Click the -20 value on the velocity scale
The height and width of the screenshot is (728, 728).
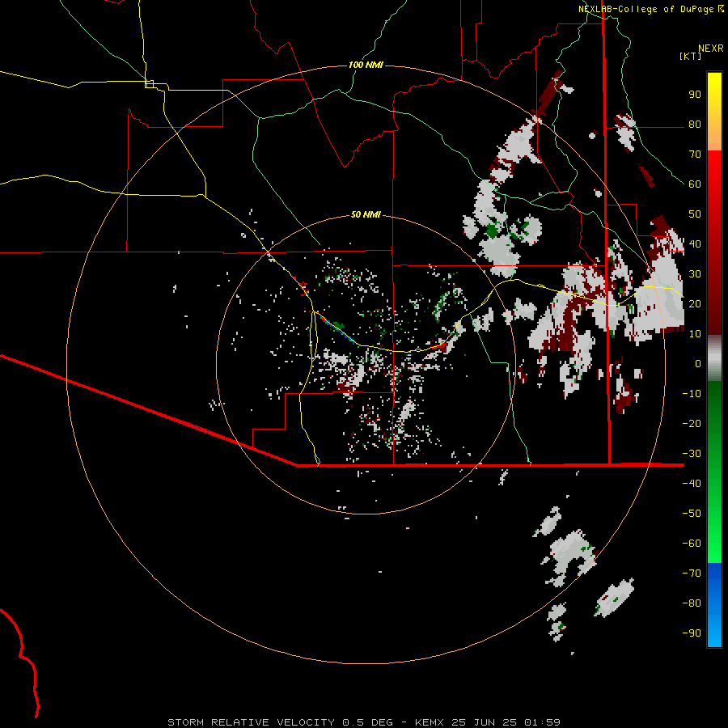(692, 424)
